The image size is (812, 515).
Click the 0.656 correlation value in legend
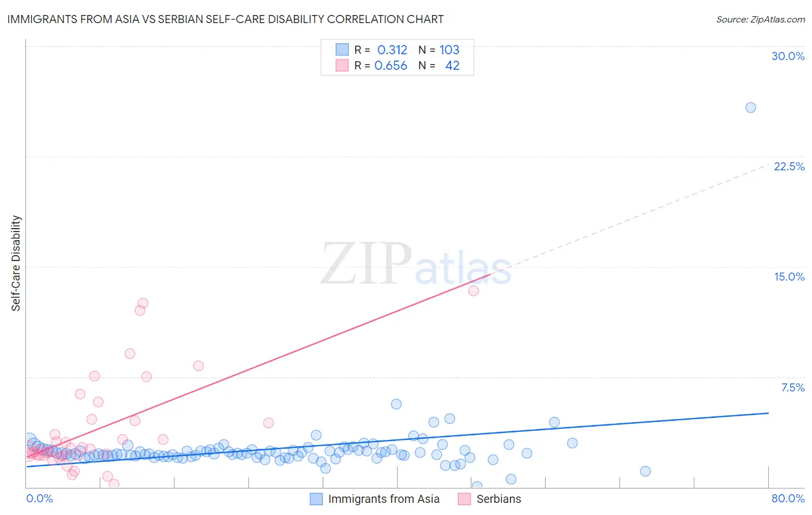[391, 66]
